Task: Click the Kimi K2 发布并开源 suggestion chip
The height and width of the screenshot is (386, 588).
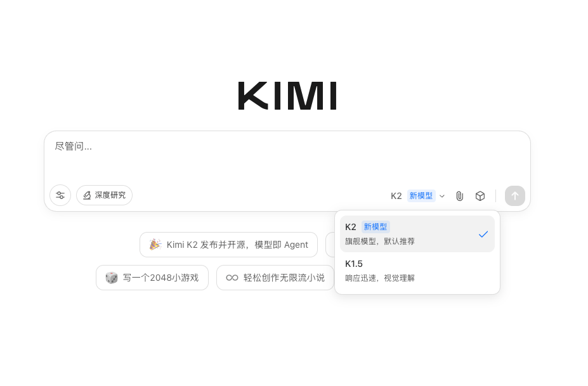Action: (x=229, y=245)
